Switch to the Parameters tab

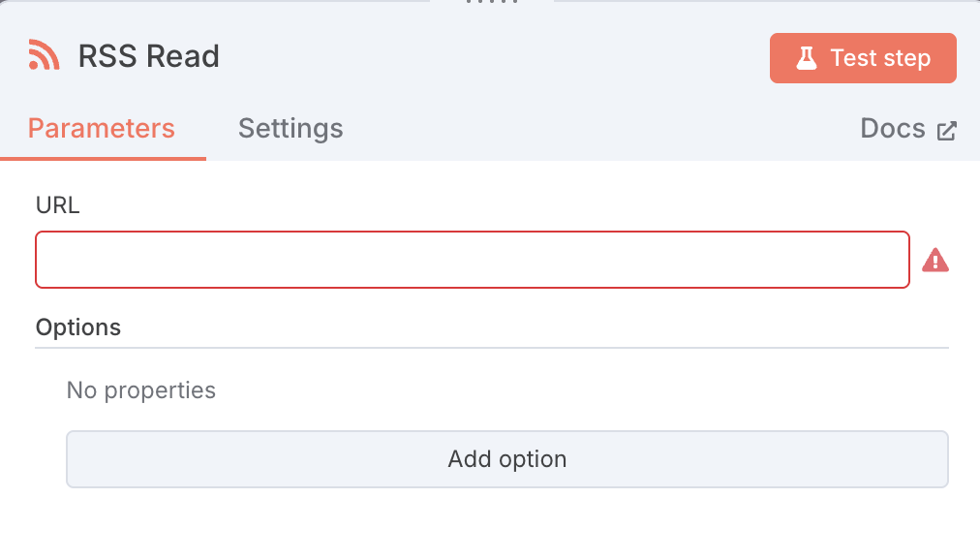102,129
